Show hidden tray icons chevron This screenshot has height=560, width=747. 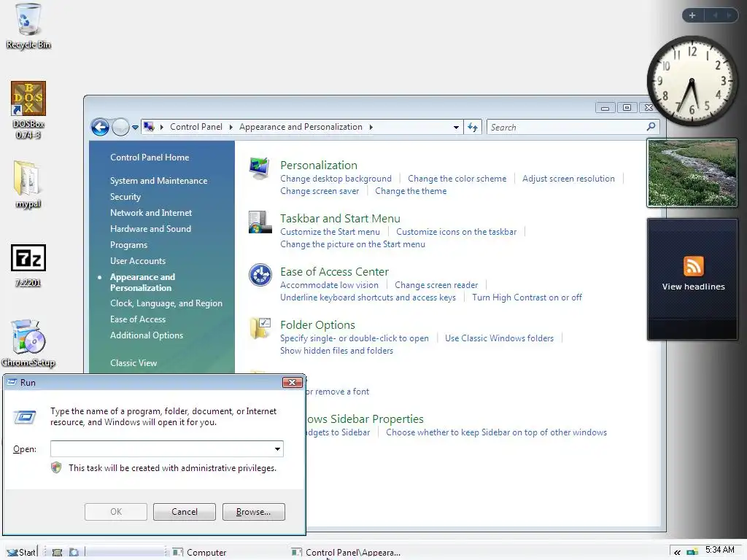[x=677, y=553]
